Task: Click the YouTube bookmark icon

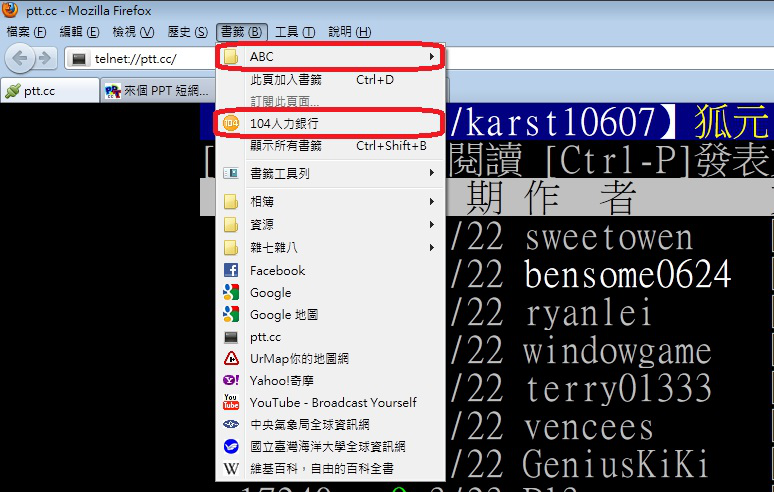Action: [231, 402]
